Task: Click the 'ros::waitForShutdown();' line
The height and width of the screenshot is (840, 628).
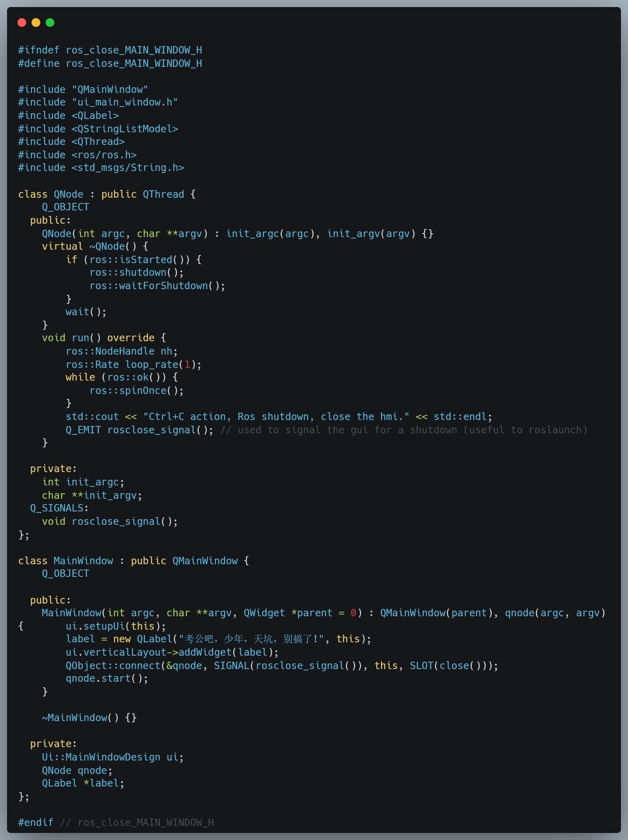Action: point(157,286)
